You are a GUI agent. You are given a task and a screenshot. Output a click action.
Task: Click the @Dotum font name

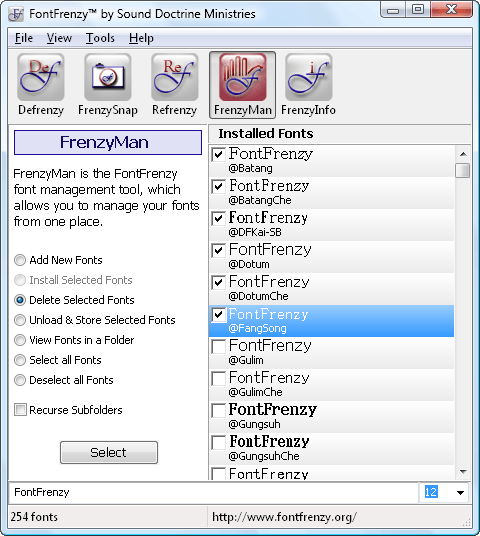249,264
